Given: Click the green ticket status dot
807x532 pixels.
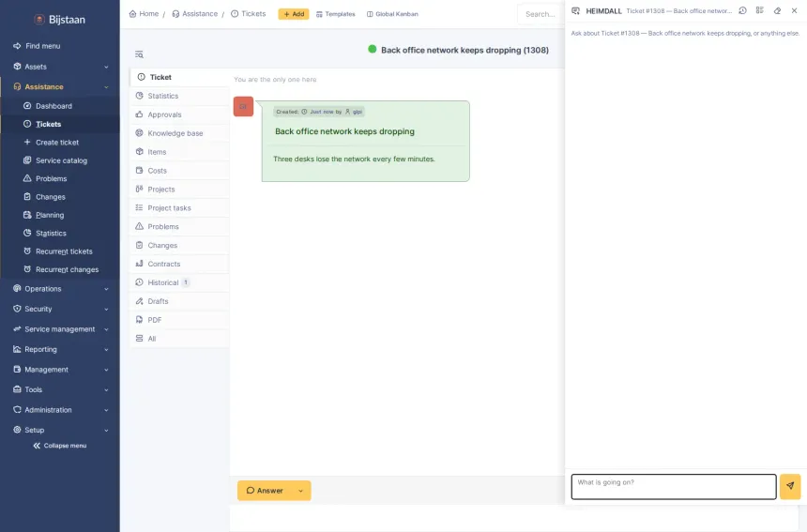Looking at the screenshot, I should 373,50.
